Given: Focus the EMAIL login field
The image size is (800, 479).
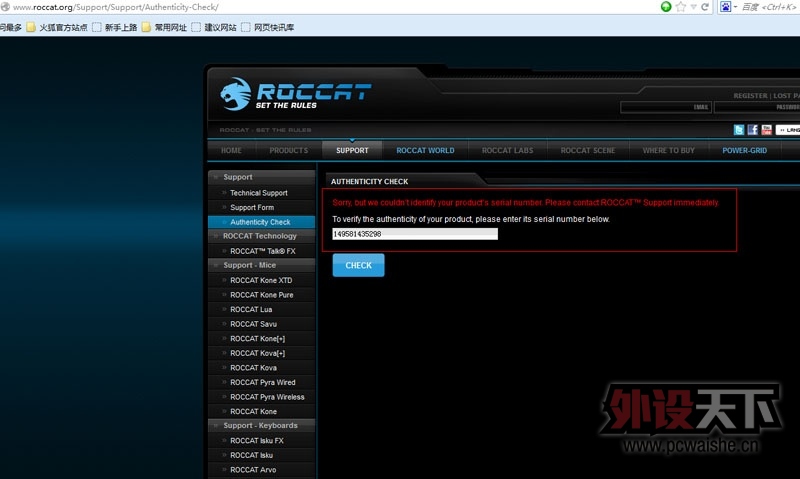Looking at the screenshot, I should point(666,107).
